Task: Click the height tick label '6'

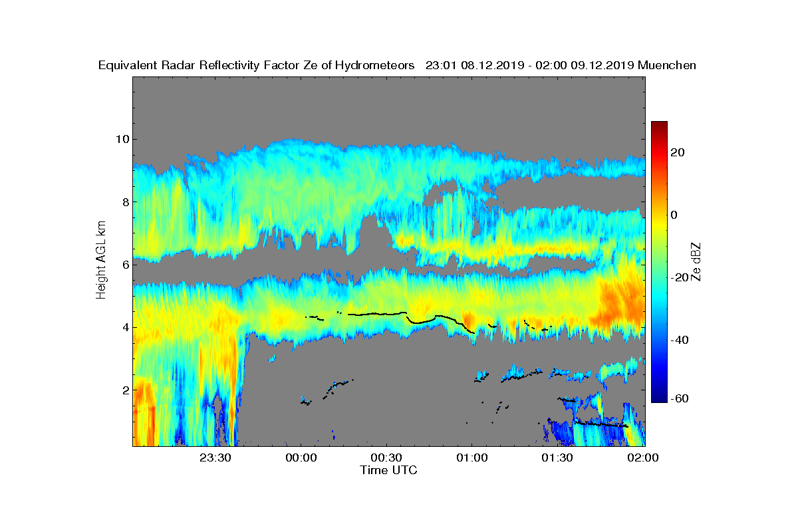Action: point(124,264)
